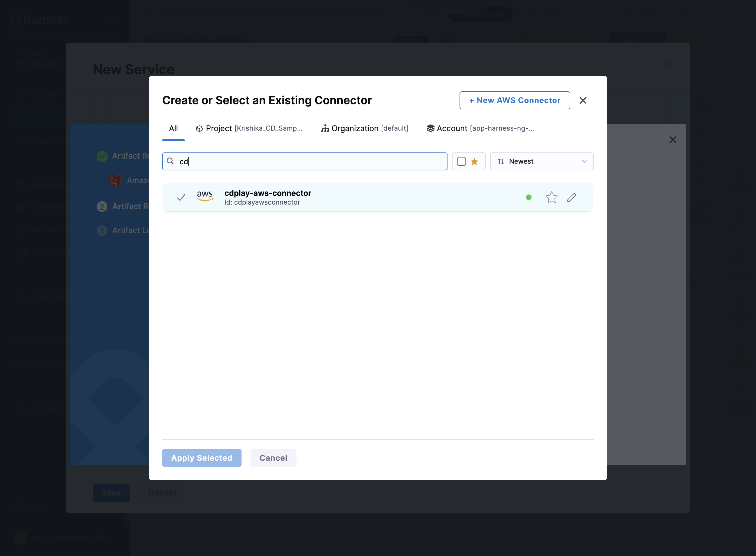This screenshot has height=556, width=756.
Task: Focus the connector search input field
Action: [305, 161]
